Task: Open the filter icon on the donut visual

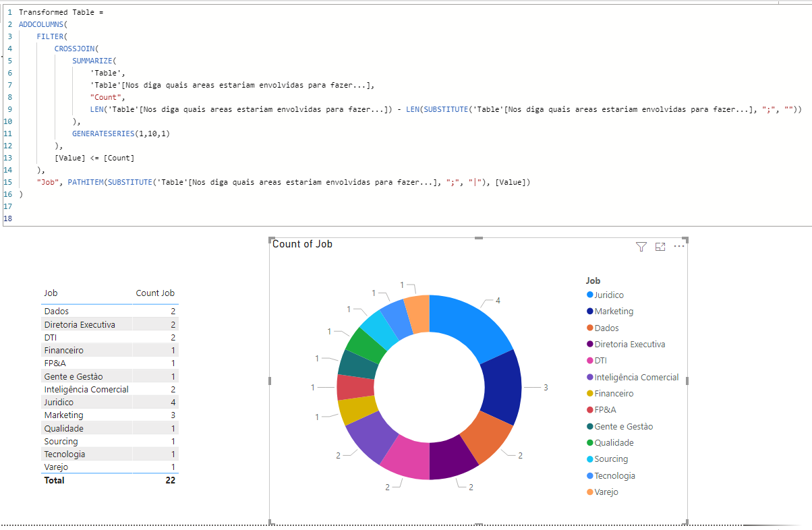Action: coord(641,247)
